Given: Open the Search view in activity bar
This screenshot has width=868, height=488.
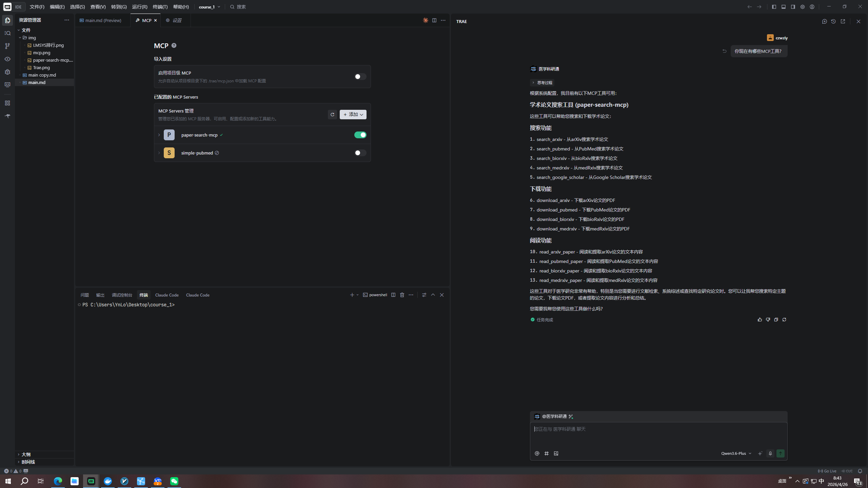Looking at the screenshot, I should click(x=7, y=33).
